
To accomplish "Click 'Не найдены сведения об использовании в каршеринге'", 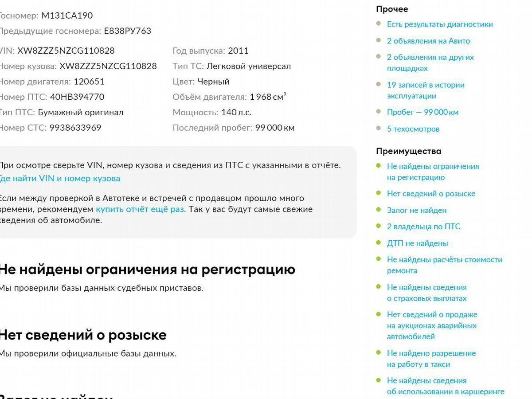I will coord(445,386).
